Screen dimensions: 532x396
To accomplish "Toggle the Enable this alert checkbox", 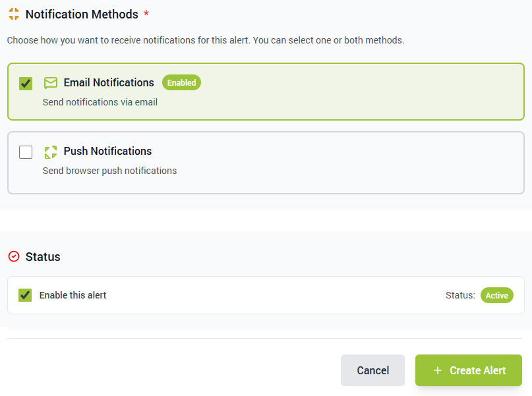I will click(25, 295).
